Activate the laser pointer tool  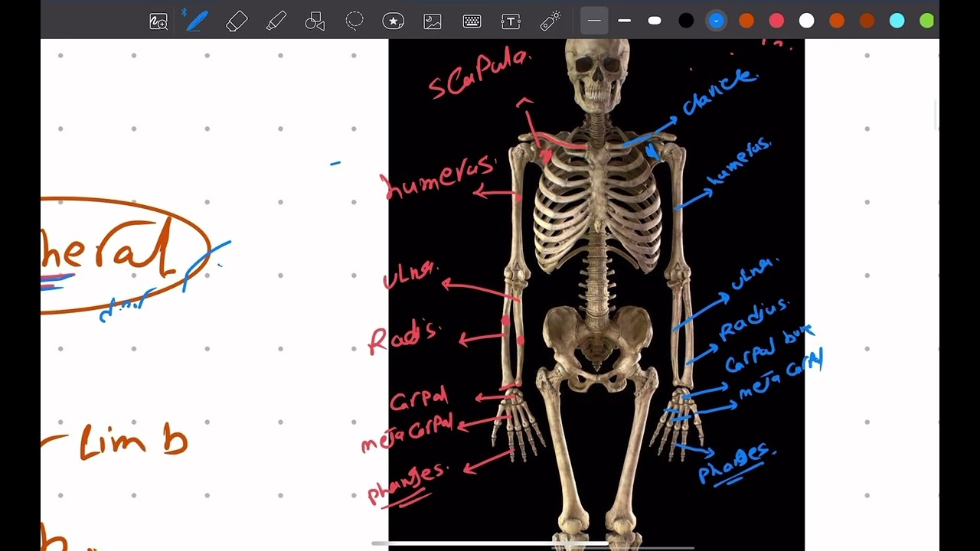point(550,21)
